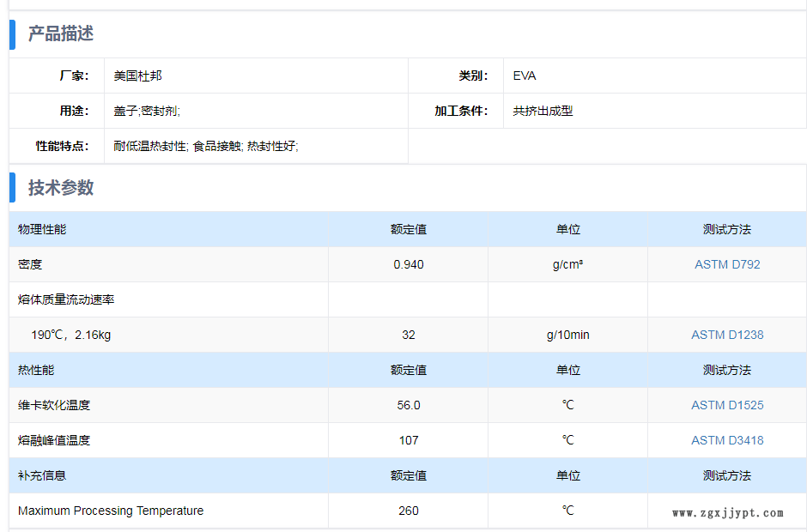Select the density value 0.940
Image resolution: width=807 pixels, height=532 pixels.
coord(409,264)
